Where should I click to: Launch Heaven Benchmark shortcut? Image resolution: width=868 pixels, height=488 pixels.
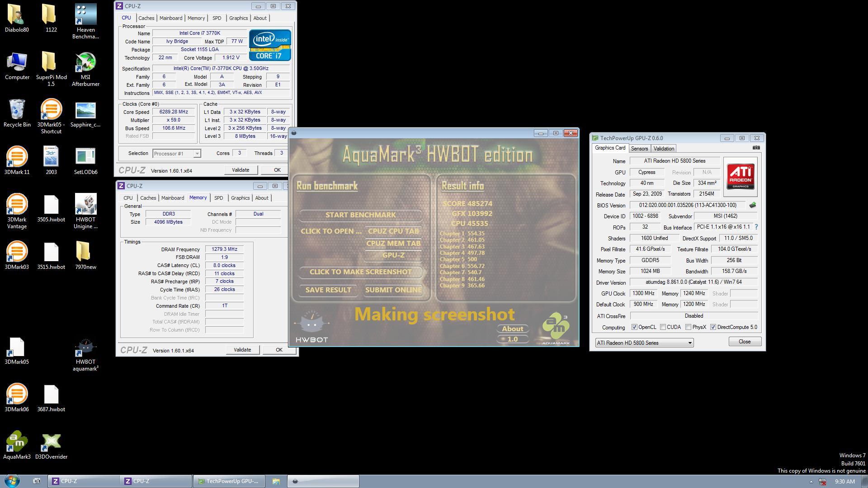(85, 21)
